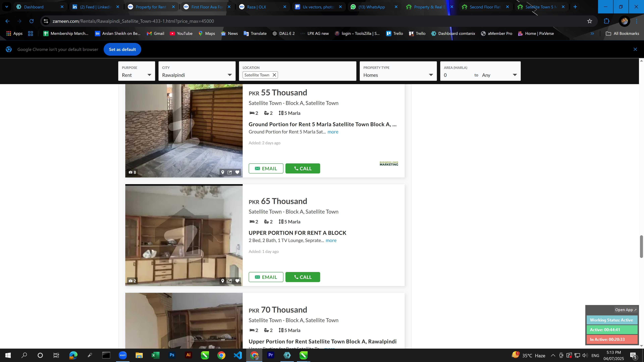Screen dimensions: 644x362
Task: Open the 65 Thousand listing photo thumbnail
Action: [184, 235]
